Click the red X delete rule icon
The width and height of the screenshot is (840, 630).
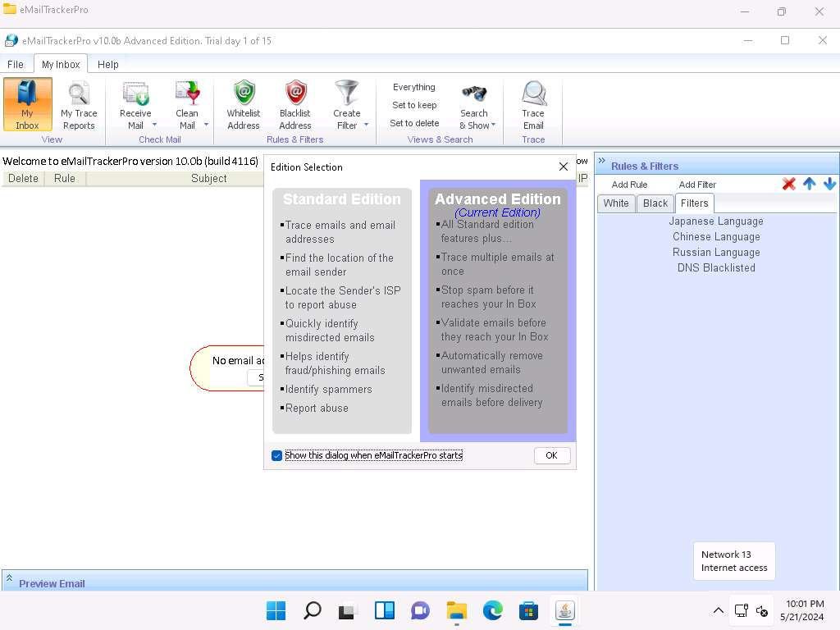tap(789, 185)
